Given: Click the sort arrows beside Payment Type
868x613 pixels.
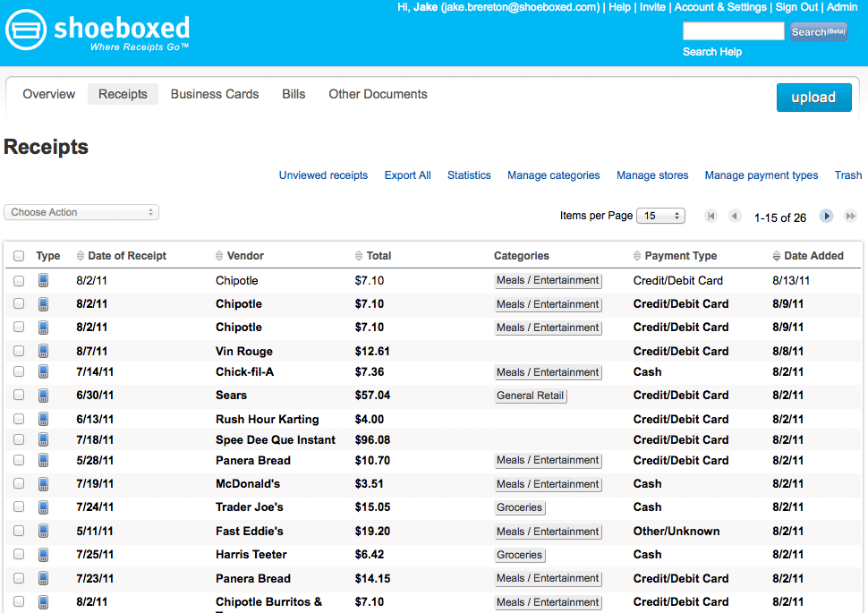Looking at the screenshot, I should coord(637,256).
